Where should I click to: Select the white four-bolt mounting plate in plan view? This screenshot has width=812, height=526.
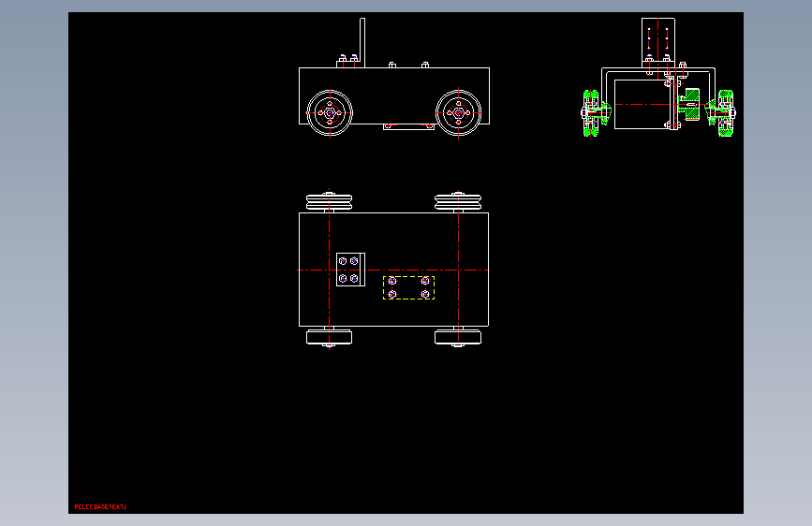pyautogui.click(x=350, y=270)
